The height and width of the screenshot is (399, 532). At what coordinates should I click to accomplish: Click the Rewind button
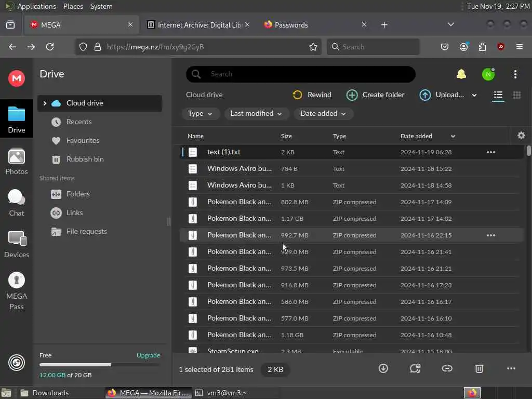click(312, 95)
